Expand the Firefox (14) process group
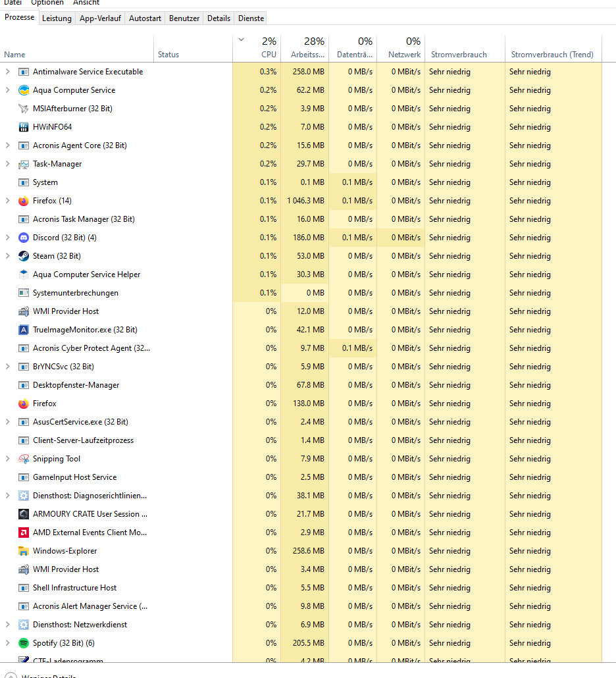 [x=7, y=201]
